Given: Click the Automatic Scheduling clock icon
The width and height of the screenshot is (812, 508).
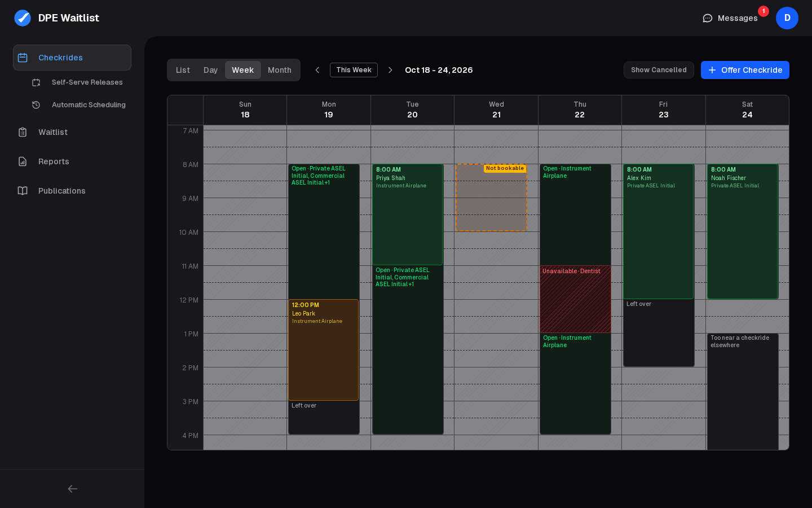Looking at the screenshot, I should (x=36, y=105).
